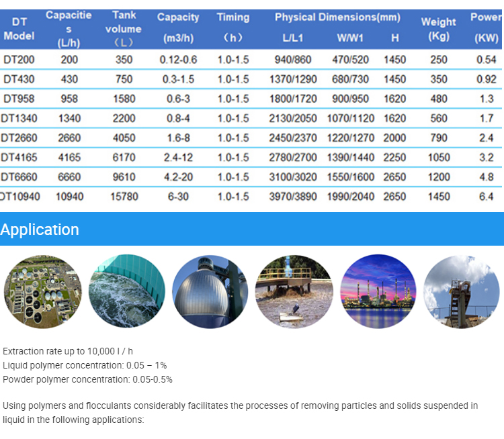Select the DT2660 model cell
The width and height of the screenshot is (504, 439).
(x=19, y=138)
